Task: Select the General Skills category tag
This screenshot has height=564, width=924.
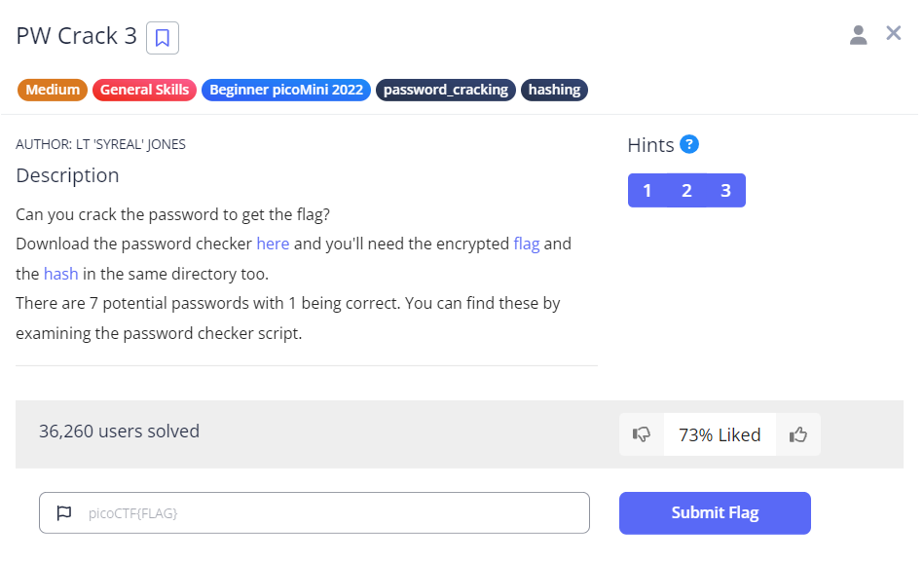Action: [144, 90]
